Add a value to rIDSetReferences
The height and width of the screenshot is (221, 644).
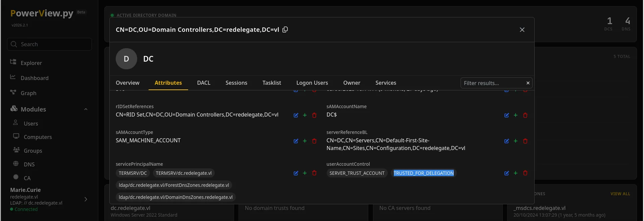(x=305, y=115)
